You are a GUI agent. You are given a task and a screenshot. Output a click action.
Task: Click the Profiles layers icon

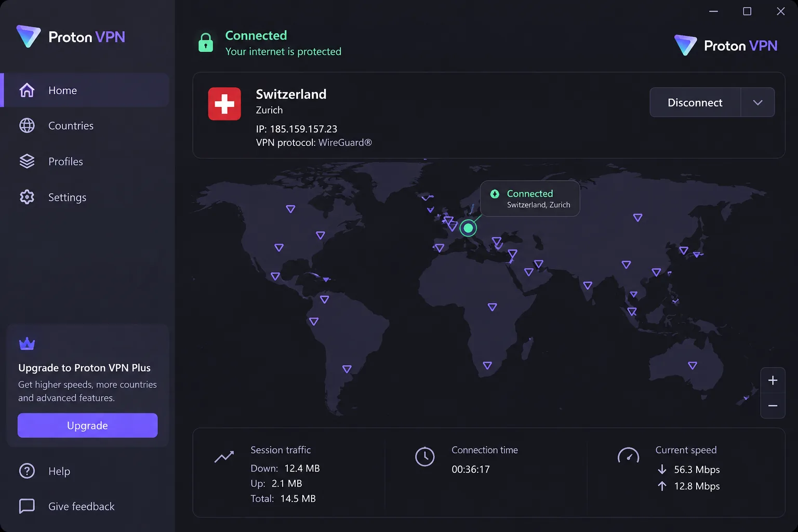click(x=27, y=162)
